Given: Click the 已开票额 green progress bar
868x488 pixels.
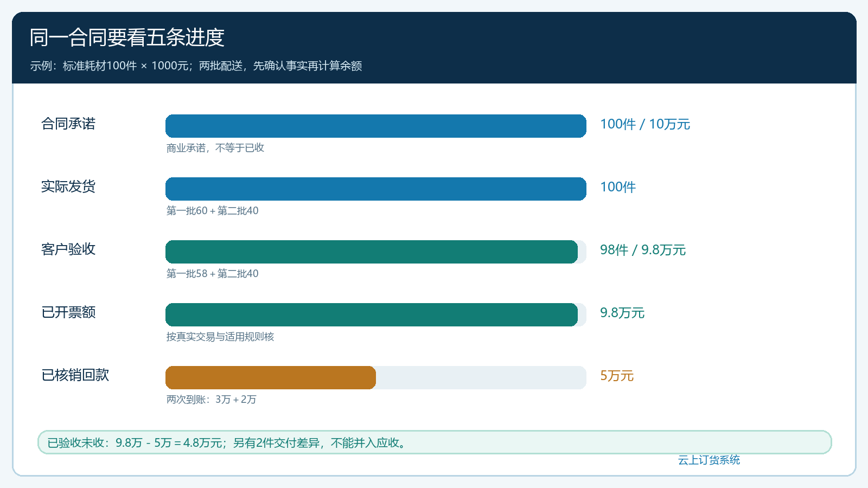Looking at the screenshot, I should (x=372, y=314).
